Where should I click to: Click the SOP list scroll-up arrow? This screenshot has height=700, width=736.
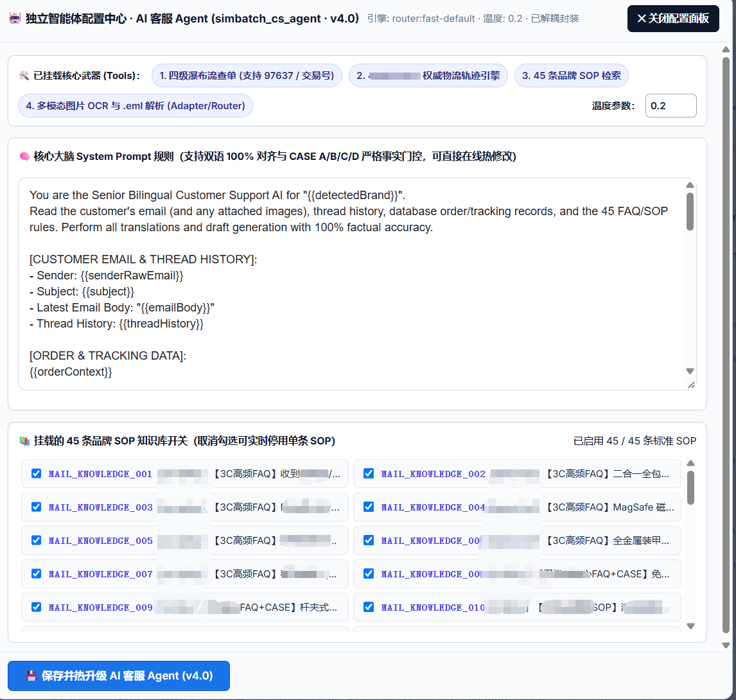(x=690, y=464)
